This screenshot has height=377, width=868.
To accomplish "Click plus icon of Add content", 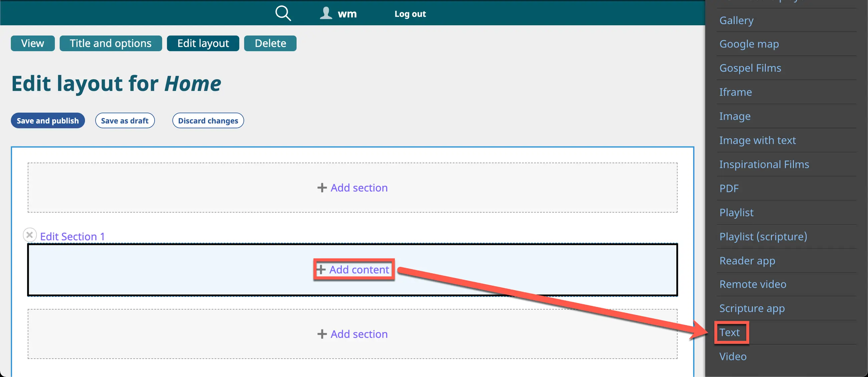I will point(321,270).
